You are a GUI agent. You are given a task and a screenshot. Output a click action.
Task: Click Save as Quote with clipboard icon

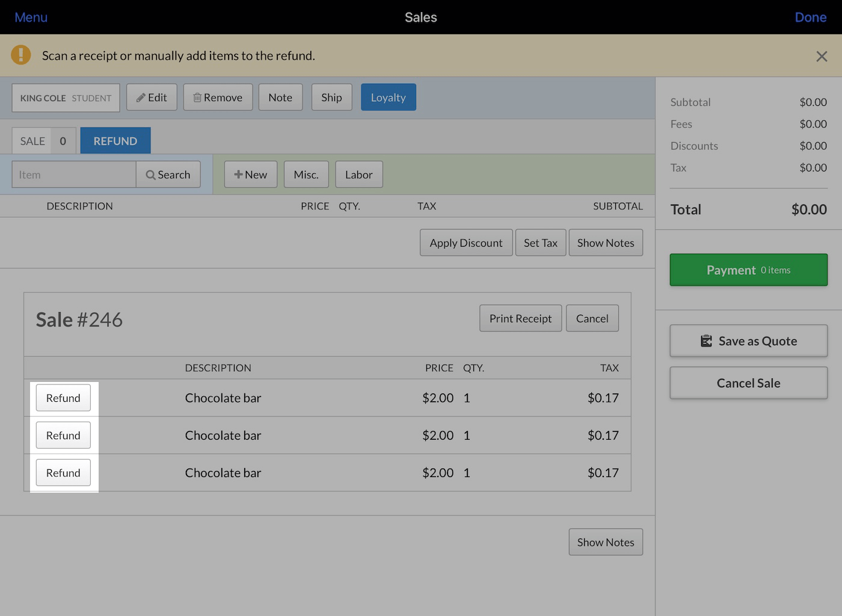tap(749, 341)
